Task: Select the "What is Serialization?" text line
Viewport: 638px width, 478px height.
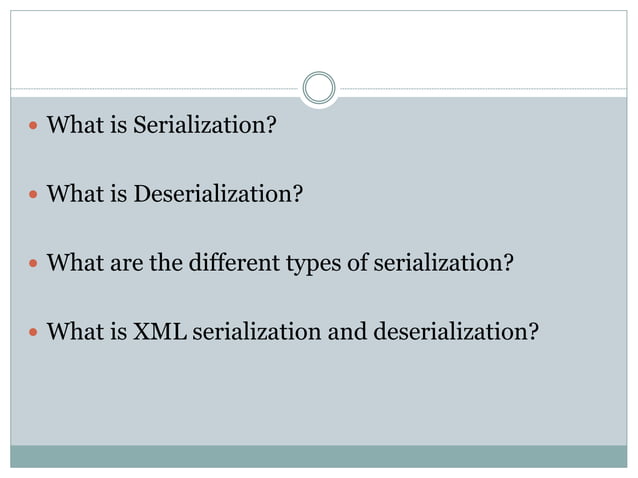Action: pyautogui.click(x=162, y=127)
